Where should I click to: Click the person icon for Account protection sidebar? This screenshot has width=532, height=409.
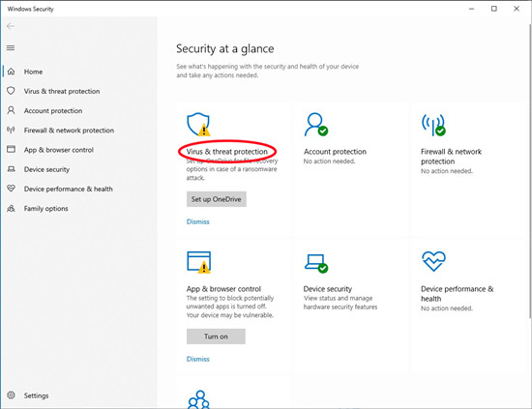tap(12, 110)
